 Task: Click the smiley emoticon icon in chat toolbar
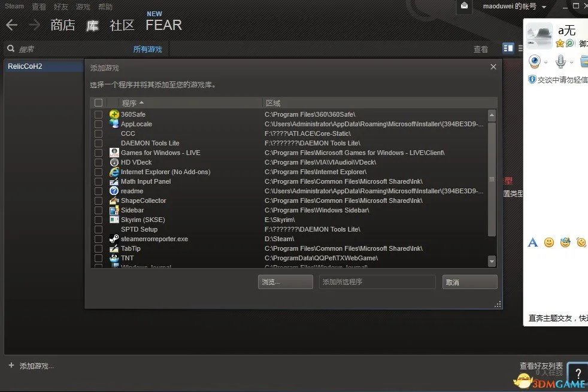pyautogui.click(x=548, y=242)
